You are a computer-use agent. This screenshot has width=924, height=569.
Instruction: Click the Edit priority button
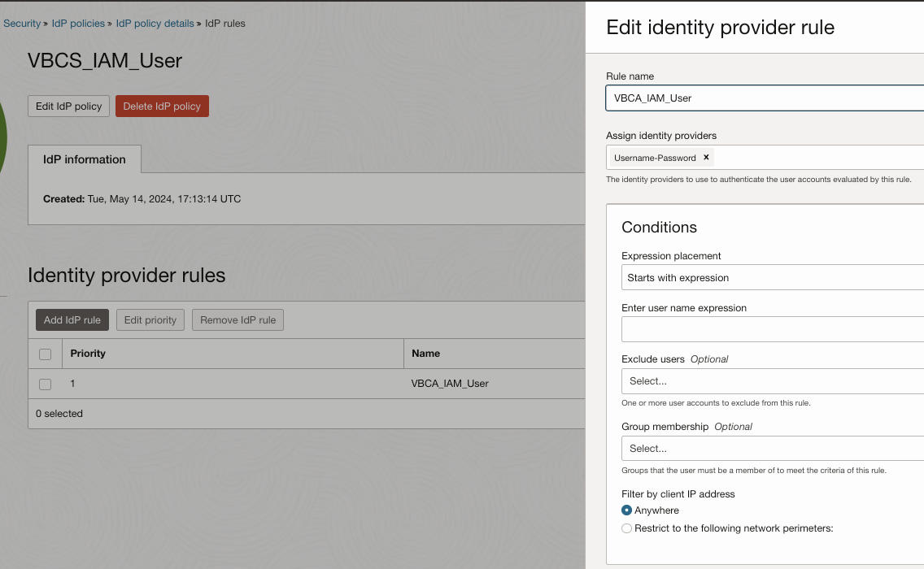(x=150, y=320)
